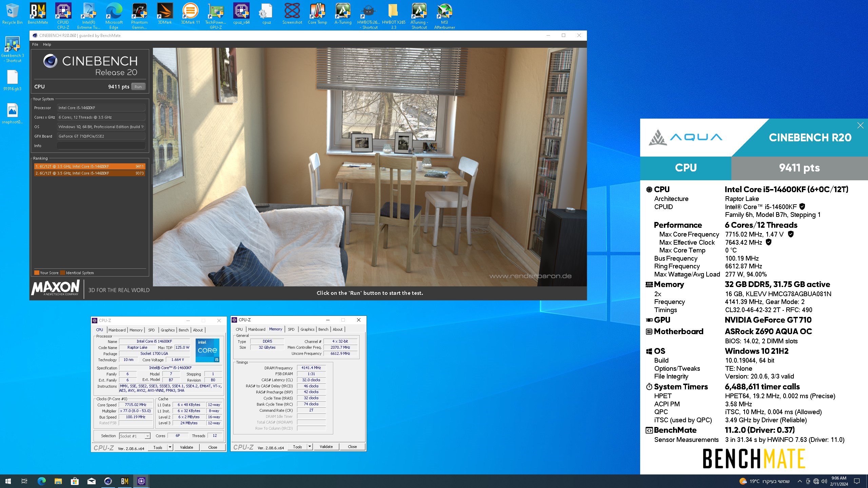Switch to Mainboard tab in left CPU-Z

point(117,330)
